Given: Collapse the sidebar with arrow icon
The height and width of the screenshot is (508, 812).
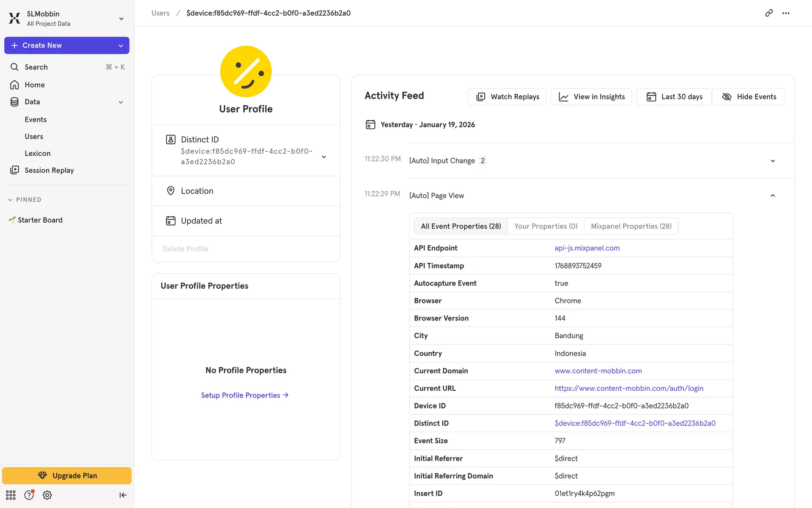Looking at the screenshot, I should point(123,495).
